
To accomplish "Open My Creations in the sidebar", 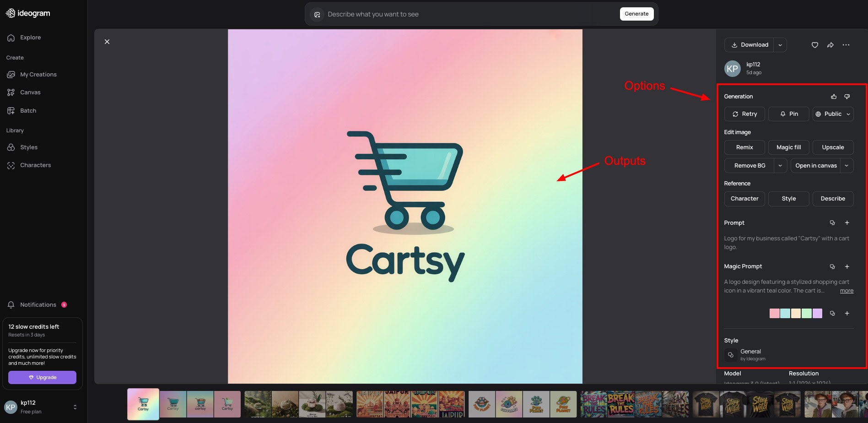I will [x=38, y=75].
